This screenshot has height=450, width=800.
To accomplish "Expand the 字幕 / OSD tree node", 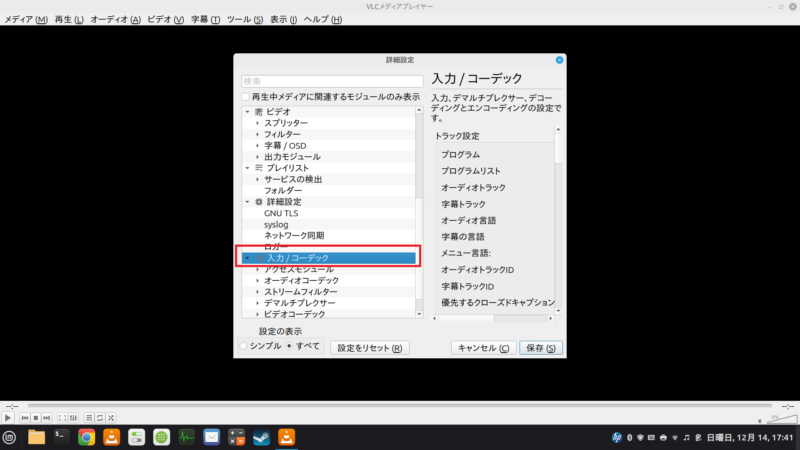I will 257,145.
